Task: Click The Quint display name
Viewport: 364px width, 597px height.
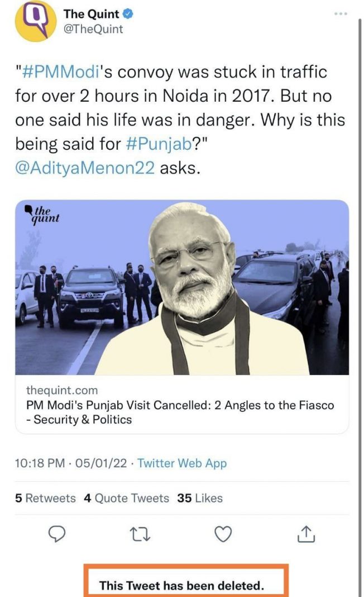Action: tap(91, 14)
